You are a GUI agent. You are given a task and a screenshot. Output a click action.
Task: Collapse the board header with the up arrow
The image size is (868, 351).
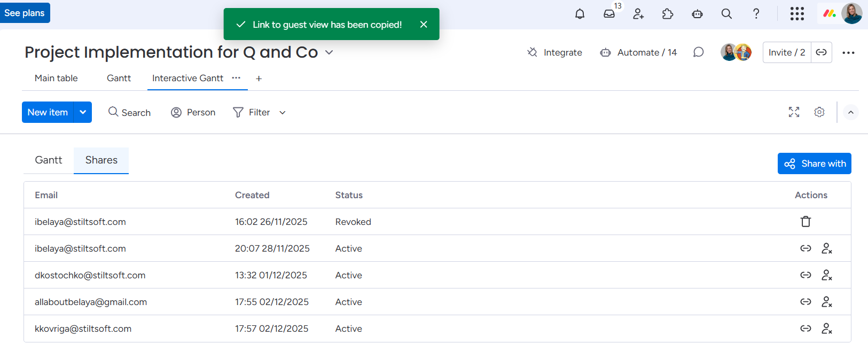[x=851, y=112]
